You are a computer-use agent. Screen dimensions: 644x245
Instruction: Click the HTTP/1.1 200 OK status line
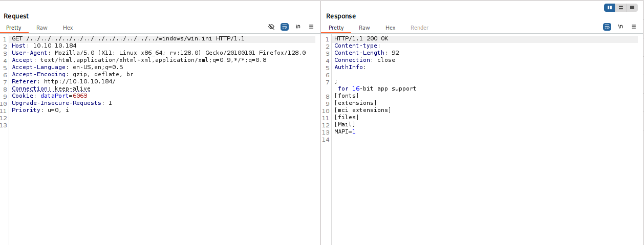(x=361, y=39)
